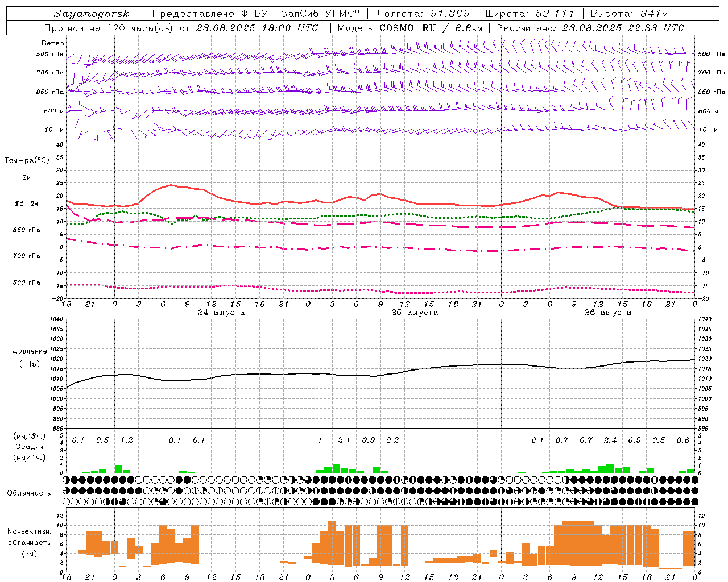Click the (км) unit under convective cloudiness
The height and width of the screenshot is (582, 728).
tap(29, 554)
